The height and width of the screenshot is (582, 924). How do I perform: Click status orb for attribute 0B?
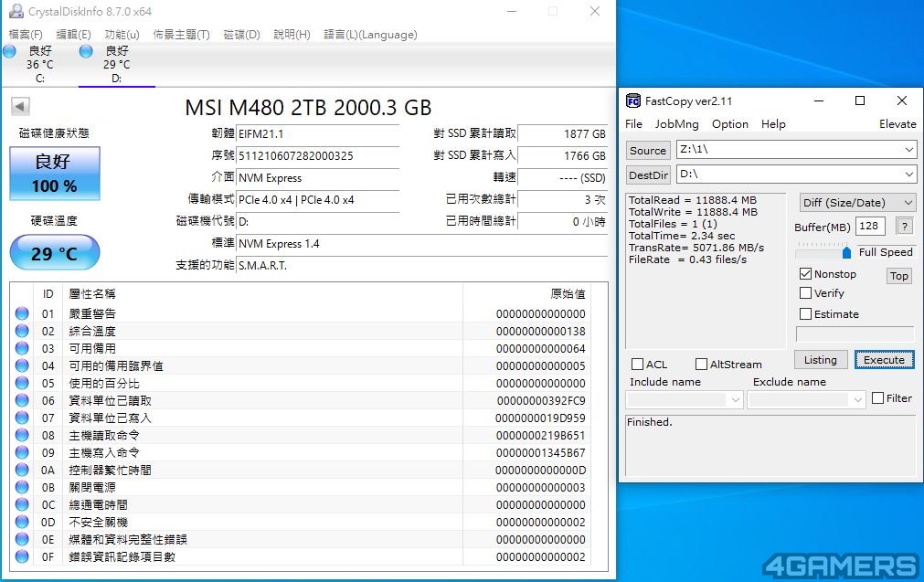(x=23, y=487)
